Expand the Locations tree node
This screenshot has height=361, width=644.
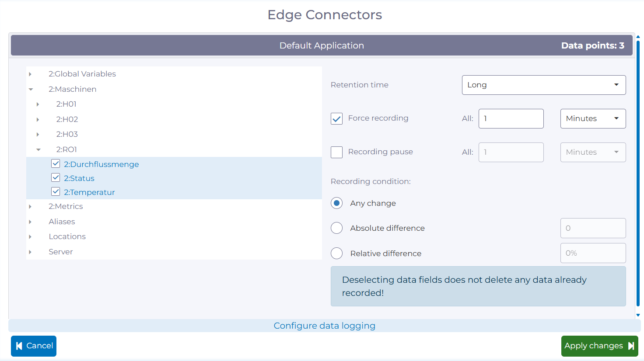(30, 237)
